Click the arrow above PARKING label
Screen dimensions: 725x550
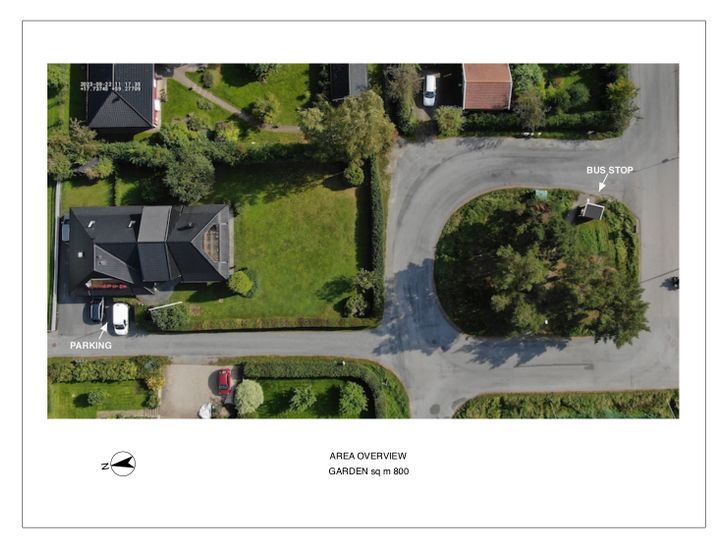(102, 331)
